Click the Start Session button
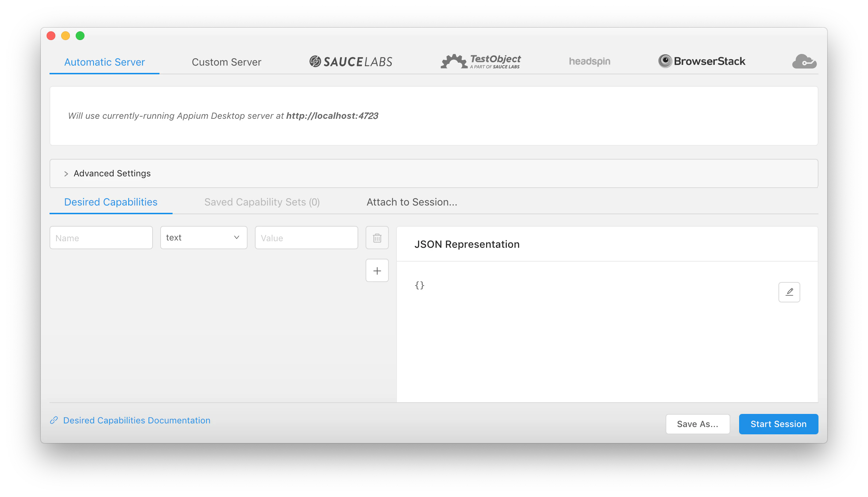Image resolution: width=868 pixels, height=497 pixels. click(x=778, y=424)
